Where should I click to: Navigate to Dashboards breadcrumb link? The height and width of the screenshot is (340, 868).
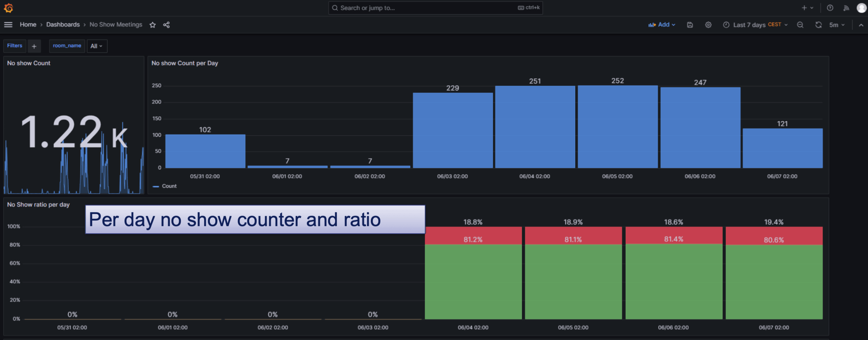click(x=63, y=25)
